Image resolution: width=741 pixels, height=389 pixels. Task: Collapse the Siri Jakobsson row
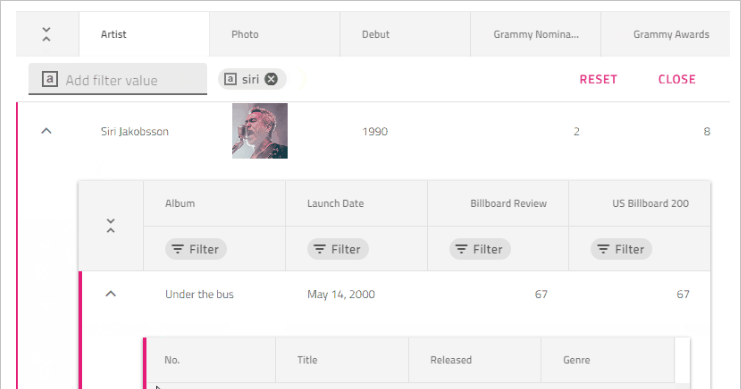(x=46, y=131)
